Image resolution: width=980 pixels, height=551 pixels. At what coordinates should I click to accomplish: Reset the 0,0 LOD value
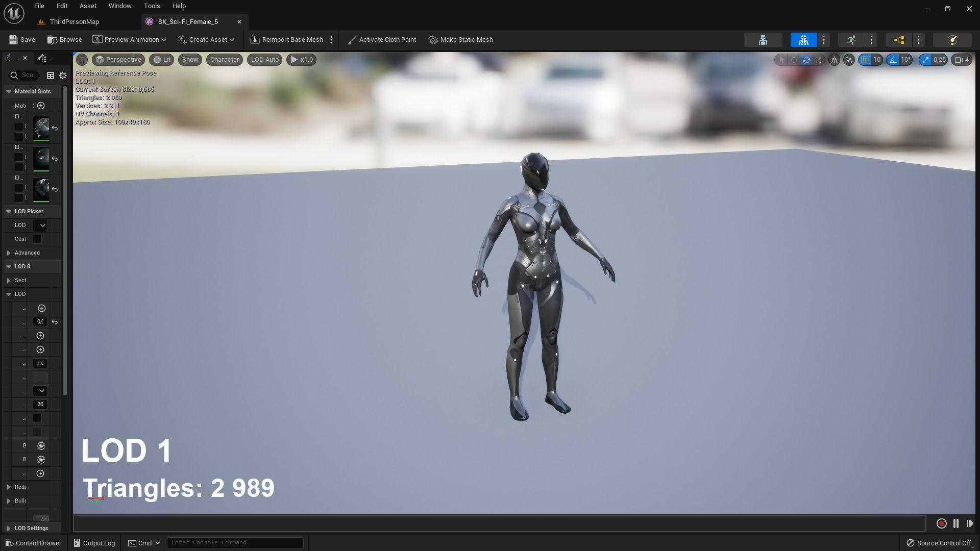point(55,322)
